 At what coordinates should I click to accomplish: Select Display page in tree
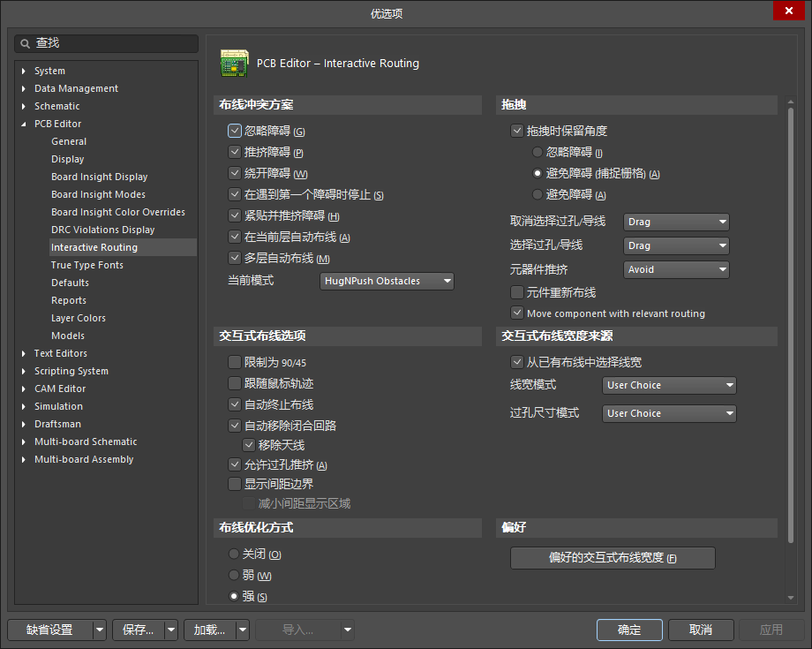[67, 159]
